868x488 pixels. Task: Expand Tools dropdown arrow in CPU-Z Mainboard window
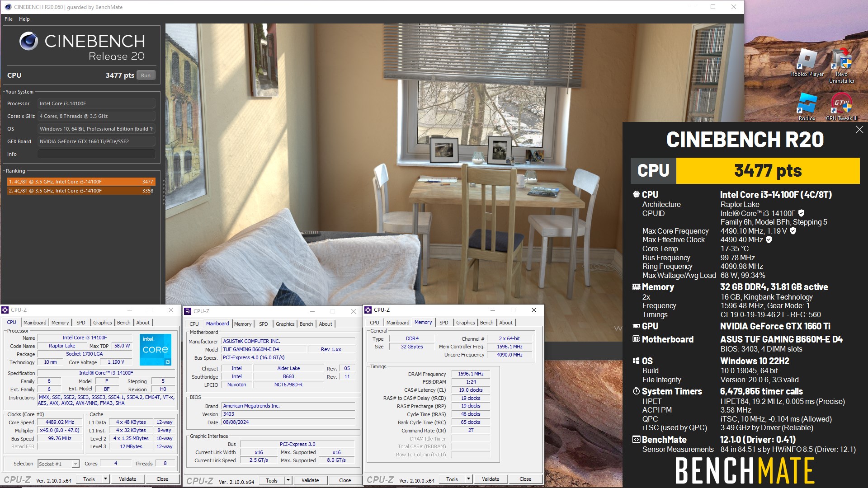point(288,480)
